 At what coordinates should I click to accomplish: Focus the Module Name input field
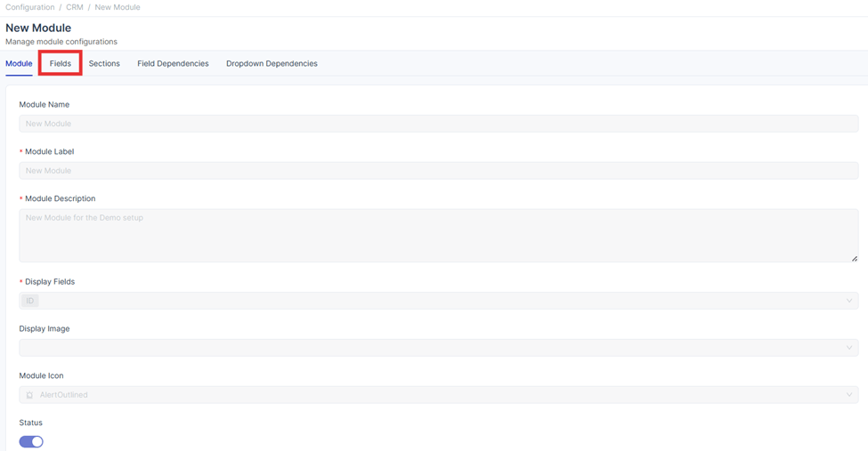point(438,124)
